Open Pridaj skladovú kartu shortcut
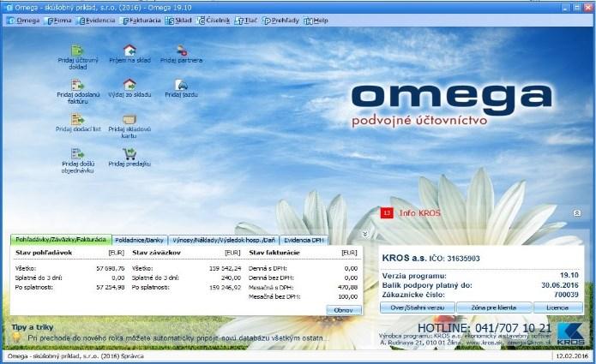 [x=129, y=119]
